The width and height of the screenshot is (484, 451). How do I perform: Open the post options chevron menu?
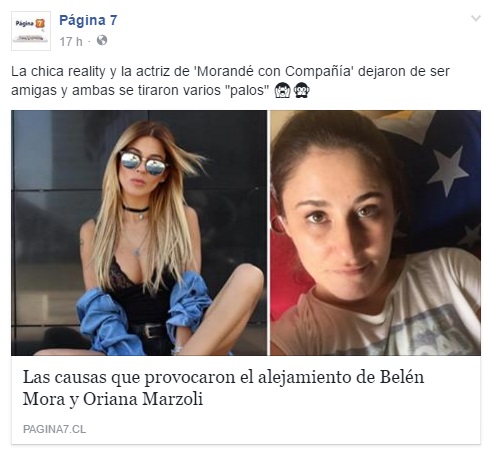(475, 18)
